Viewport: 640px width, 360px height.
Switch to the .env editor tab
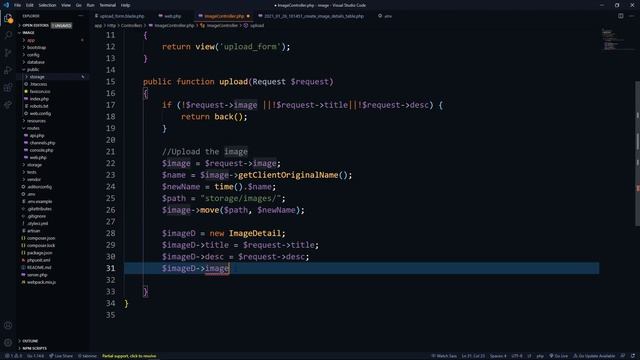(x=385, y=16)
